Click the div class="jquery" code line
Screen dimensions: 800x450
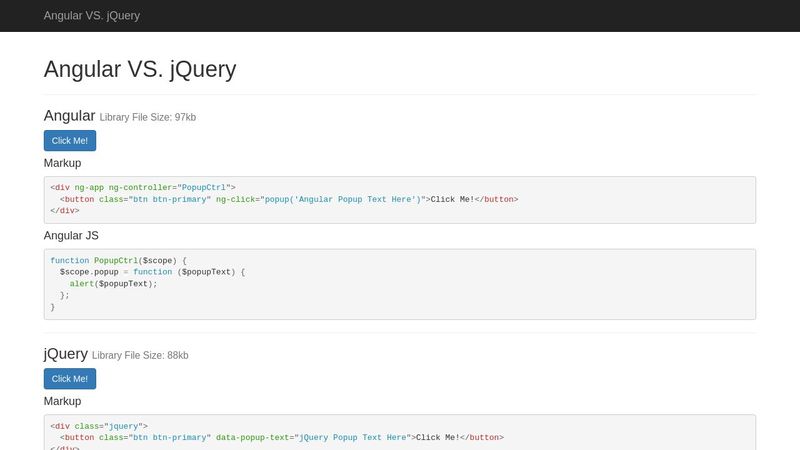(x=99, y=426)
